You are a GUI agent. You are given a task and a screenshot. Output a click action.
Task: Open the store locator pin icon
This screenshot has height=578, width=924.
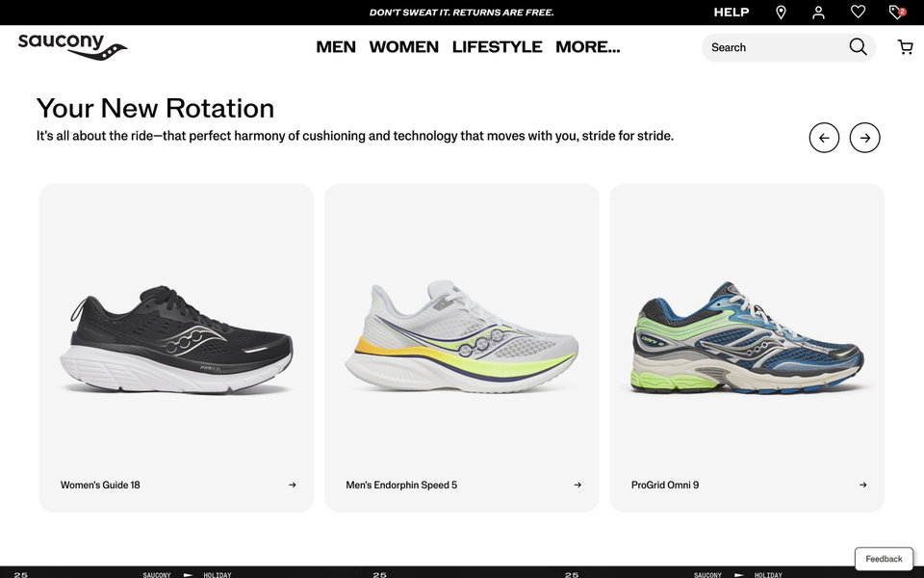[781, 13]
